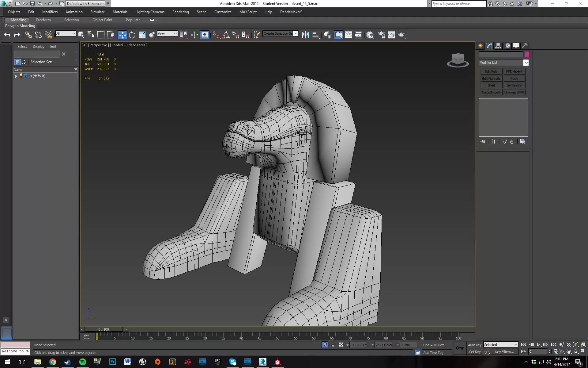Click the Play Animation button
Viewport: 588px width, 368px height.
coord(539,345)
